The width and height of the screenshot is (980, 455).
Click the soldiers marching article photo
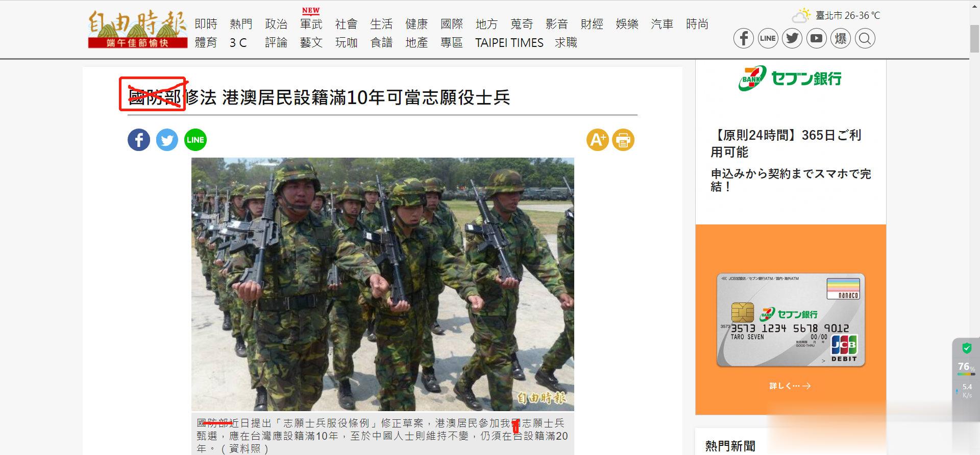coord(383,284)
